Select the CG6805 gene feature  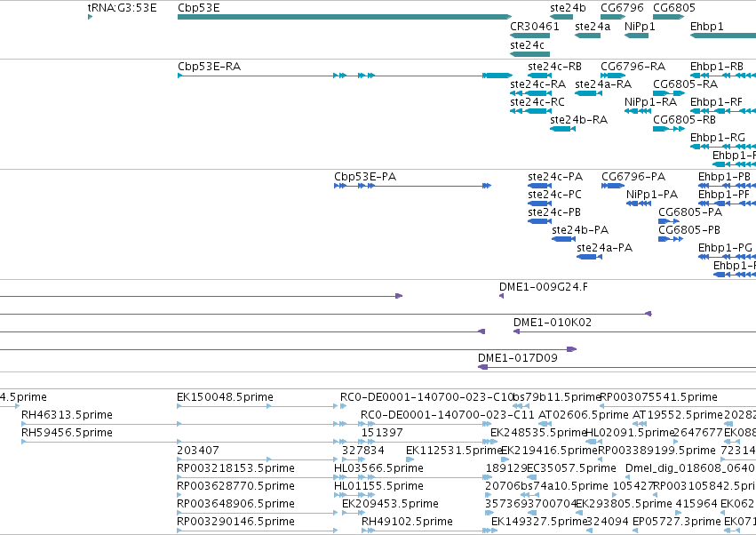point(668,17)
